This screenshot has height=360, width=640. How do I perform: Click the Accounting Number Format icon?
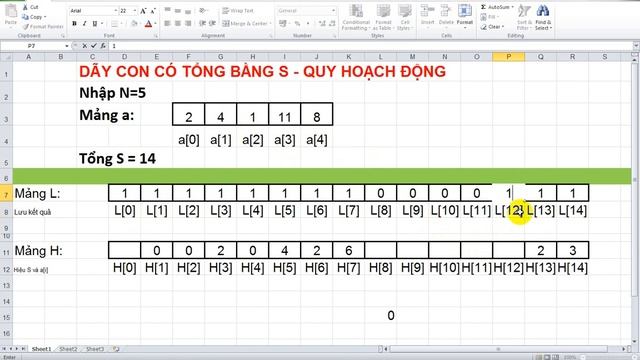(283, 24)
